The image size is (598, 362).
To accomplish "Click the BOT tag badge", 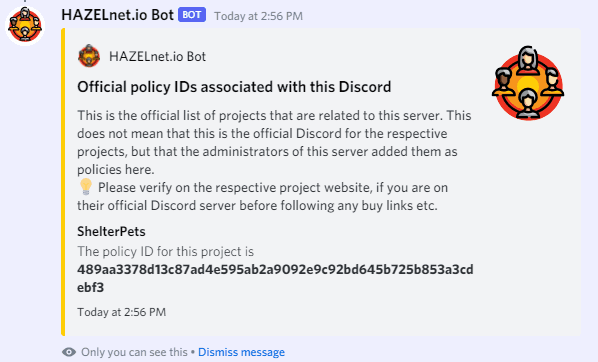I will [192, 15].
